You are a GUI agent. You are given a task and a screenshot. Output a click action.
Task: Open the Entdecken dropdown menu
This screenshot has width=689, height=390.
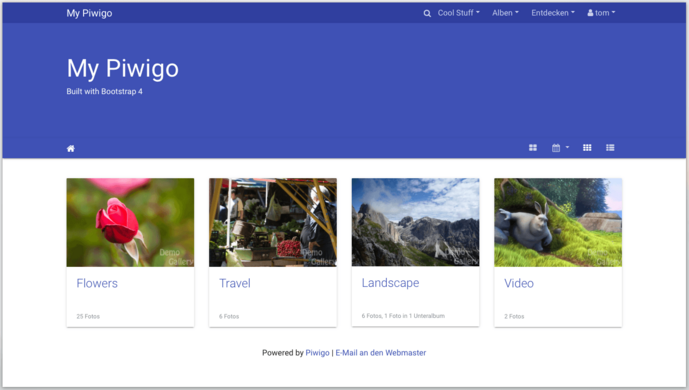(553, 13)
